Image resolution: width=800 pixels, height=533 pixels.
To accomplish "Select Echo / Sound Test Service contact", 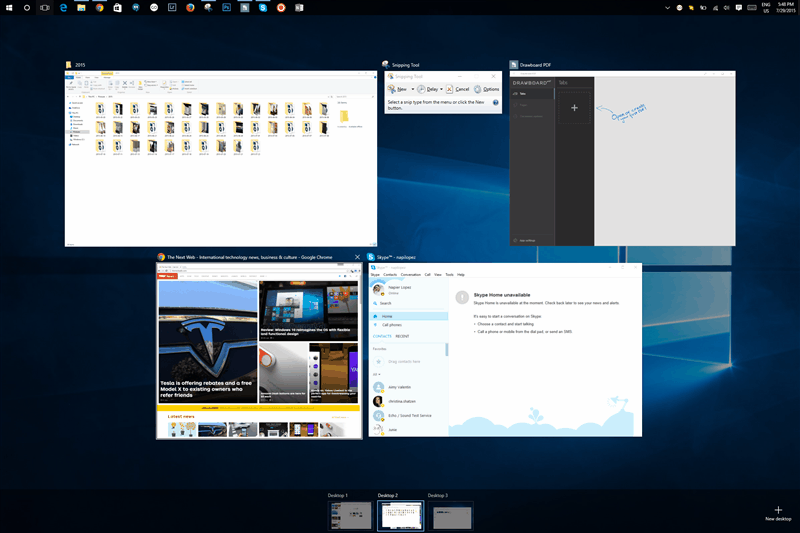I will pyautogui.click(x=408, y=416).
